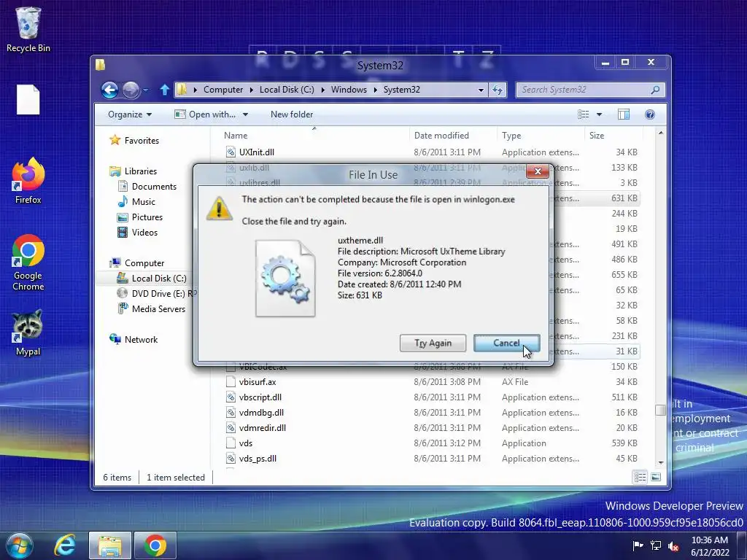The width and height of the screenshot is (747, 560).
Task: Select the vbisurf.ax file
Action: 258,382
